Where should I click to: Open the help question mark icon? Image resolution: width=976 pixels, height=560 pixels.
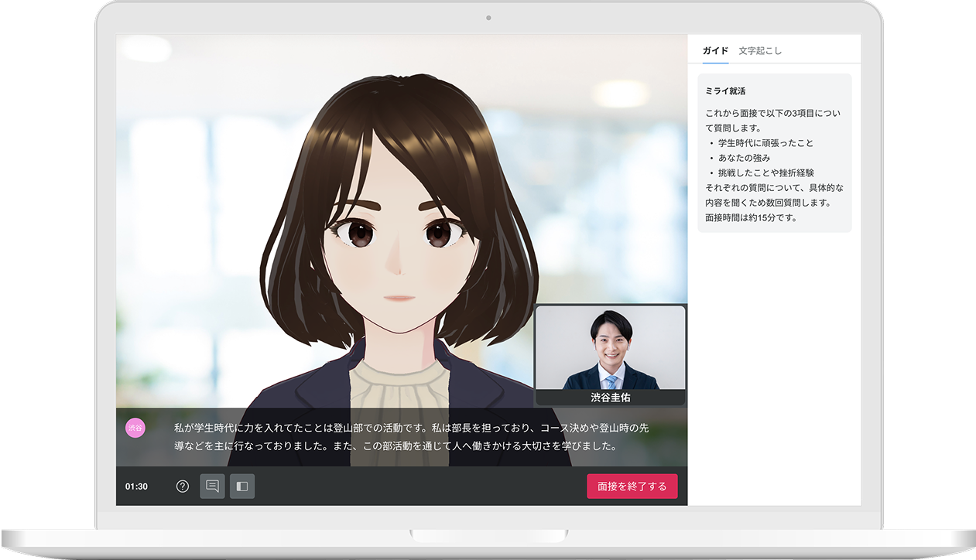[183, 487]
